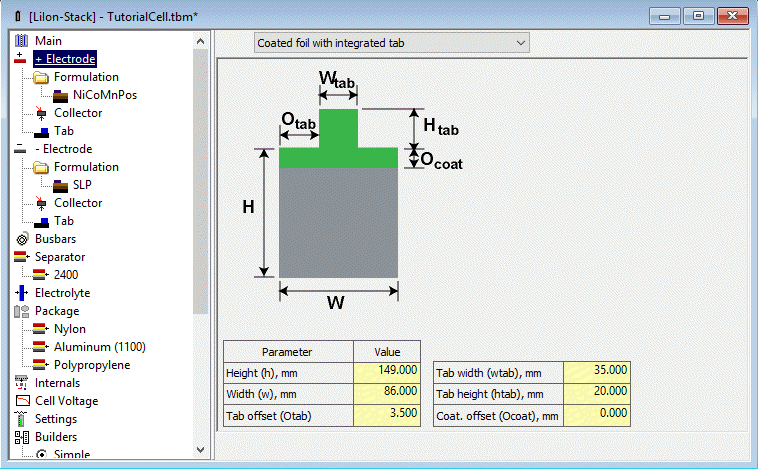
Task: Select the Simple builder radio option
Action: click(42, 455)
